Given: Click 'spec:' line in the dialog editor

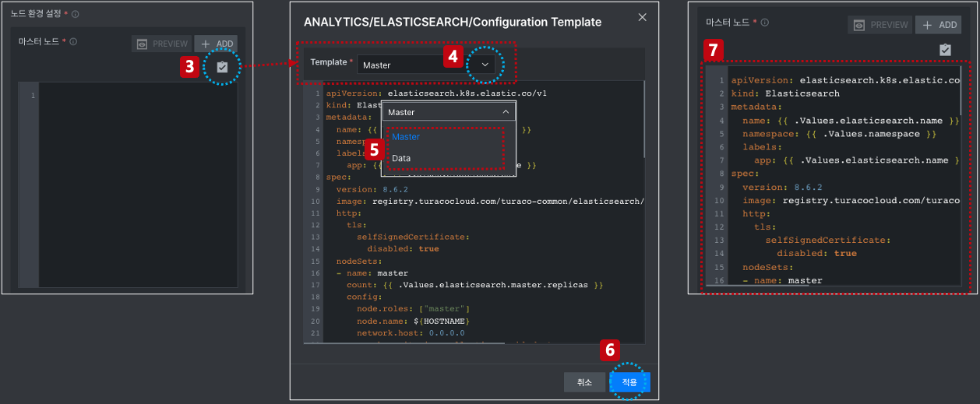Looking at the screenshot, I should [x=339, y=177].
